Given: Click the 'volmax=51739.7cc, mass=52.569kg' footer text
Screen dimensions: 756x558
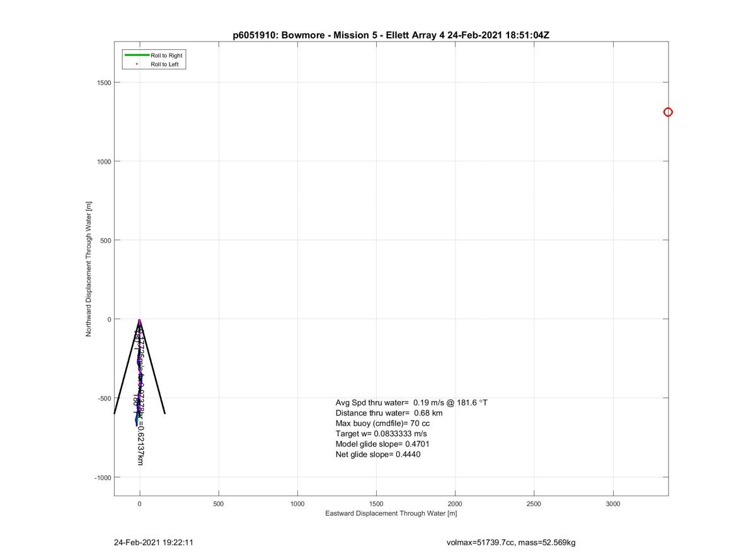Looking at the screenshot, I should 510,542.
